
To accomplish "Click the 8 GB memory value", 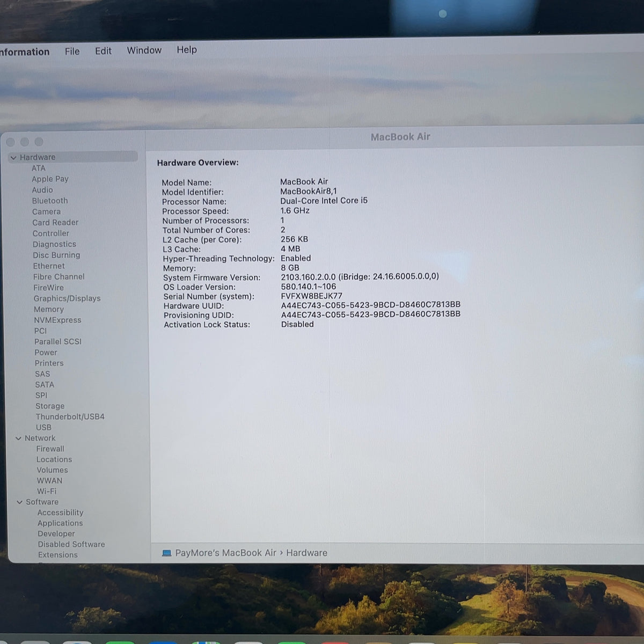I will tap(290, 267).
